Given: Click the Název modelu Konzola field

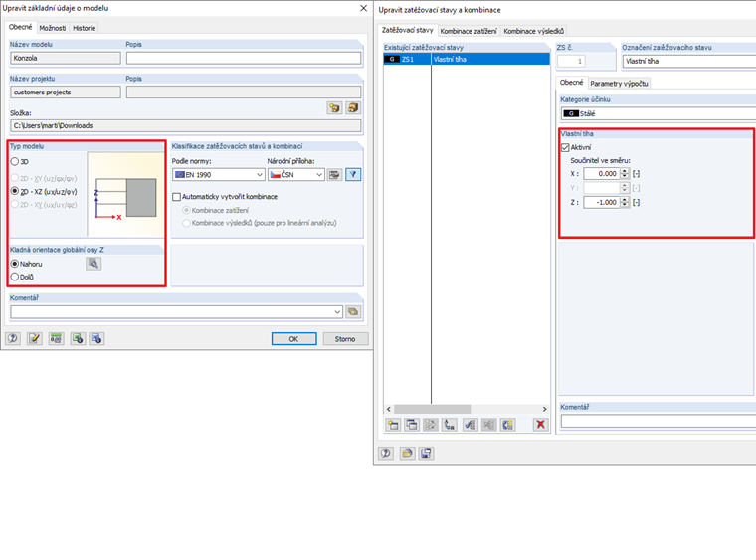Looking at the screenshot, I should coord(66,58).
